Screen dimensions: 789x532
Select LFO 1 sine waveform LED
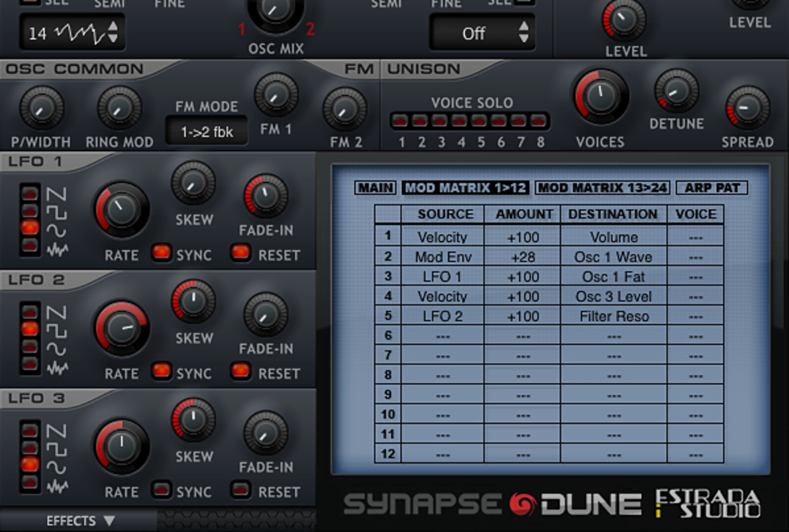click(30, 227)
